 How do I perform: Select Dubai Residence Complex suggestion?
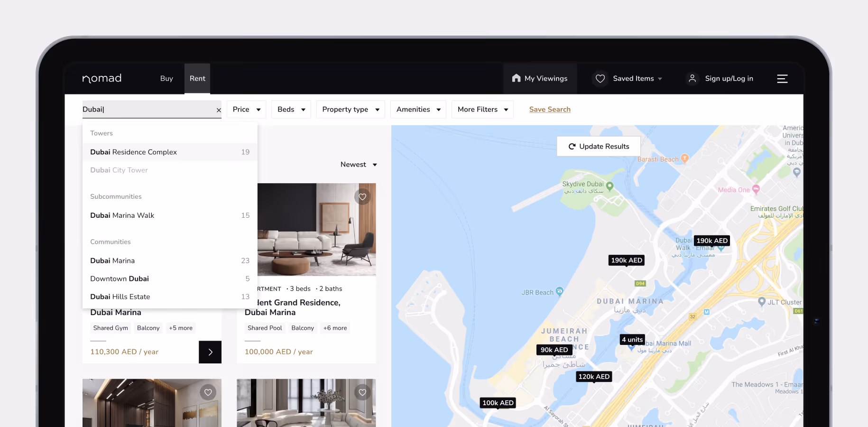(170, 152)
